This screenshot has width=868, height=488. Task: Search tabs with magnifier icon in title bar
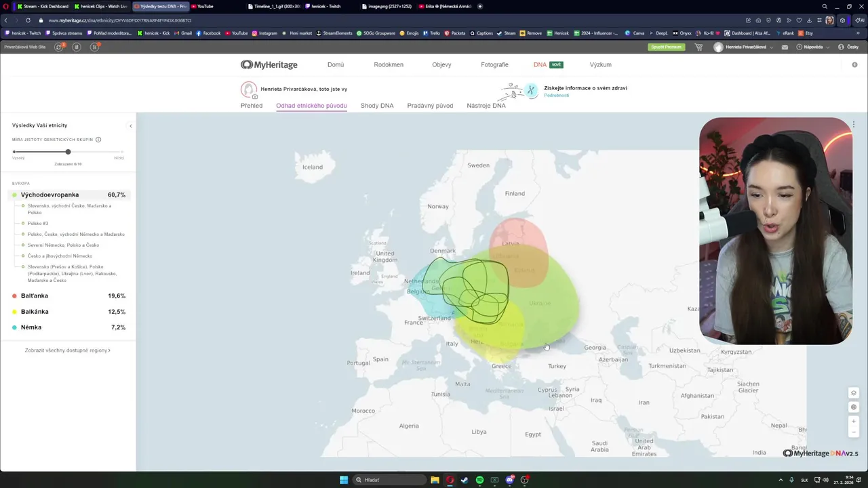tap(825, 6)
